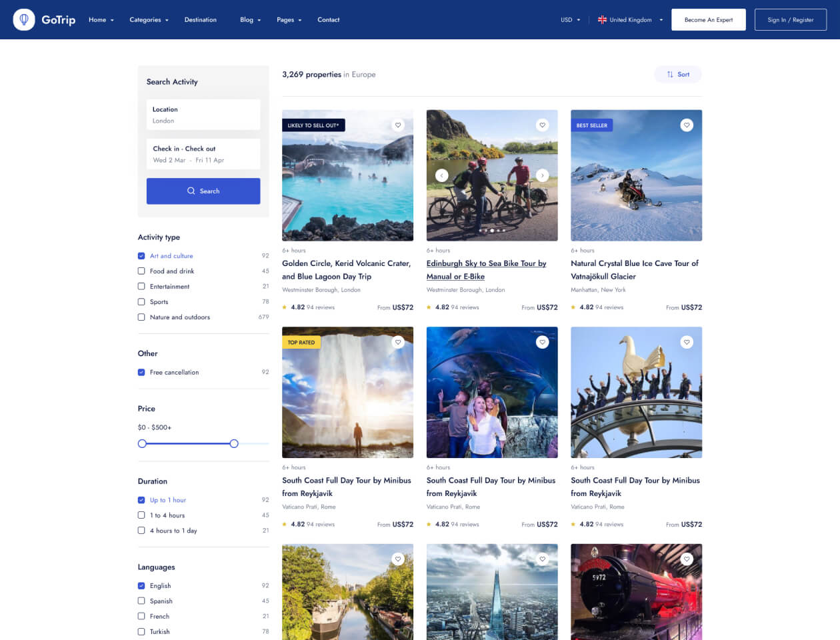Open the Destination menu item
840x640 pixels.
[200, 20]
